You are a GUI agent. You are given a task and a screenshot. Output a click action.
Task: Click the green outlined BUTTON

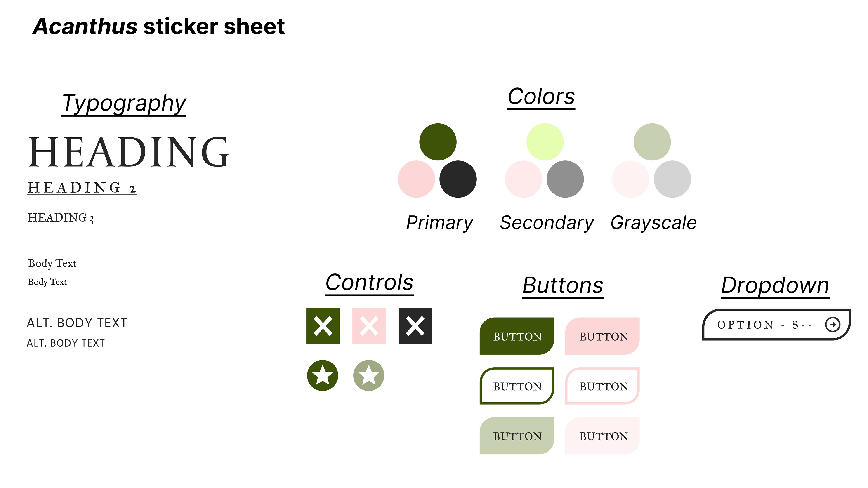coord(517,386)
